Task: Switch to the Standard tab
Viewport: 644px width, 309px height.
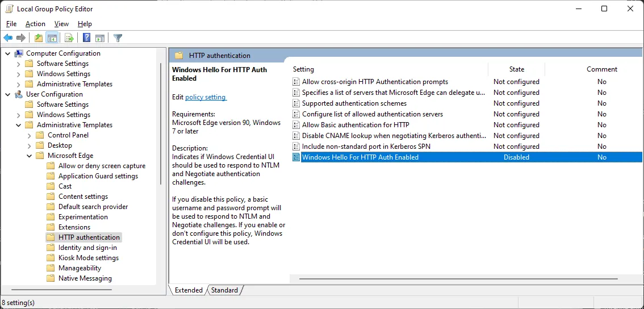Action: (x=224, y=290)
